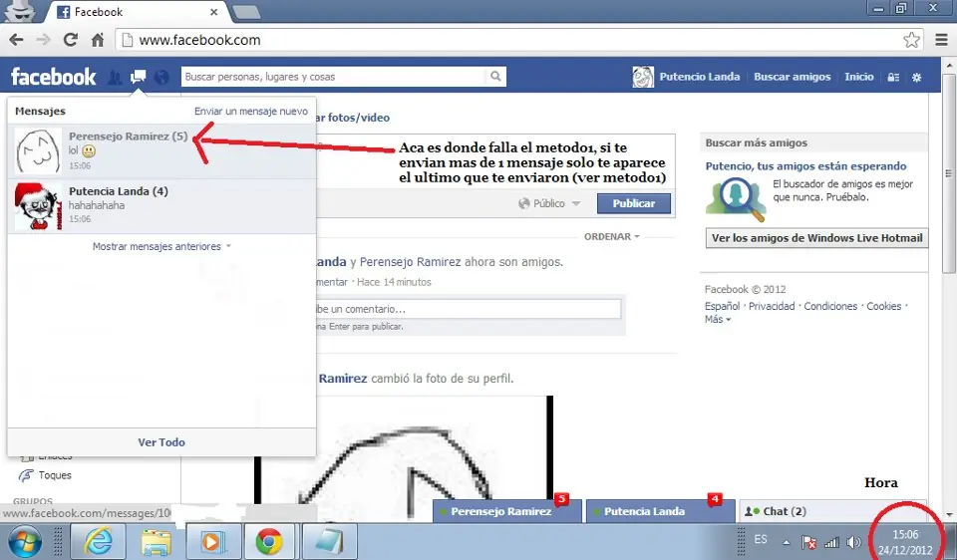Click the search magnifier icon

pyautogui.click(x=495, y=77)
